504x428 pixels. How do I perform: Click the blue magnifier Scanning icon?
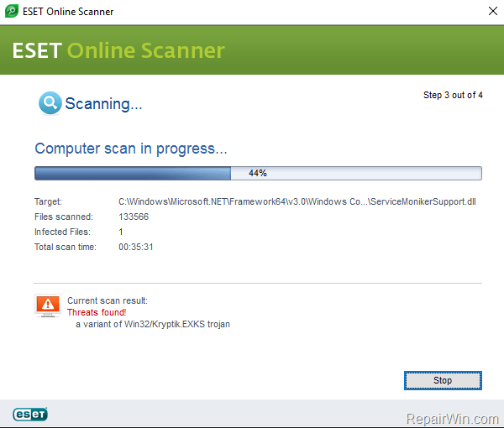click(x=50, y=103)
